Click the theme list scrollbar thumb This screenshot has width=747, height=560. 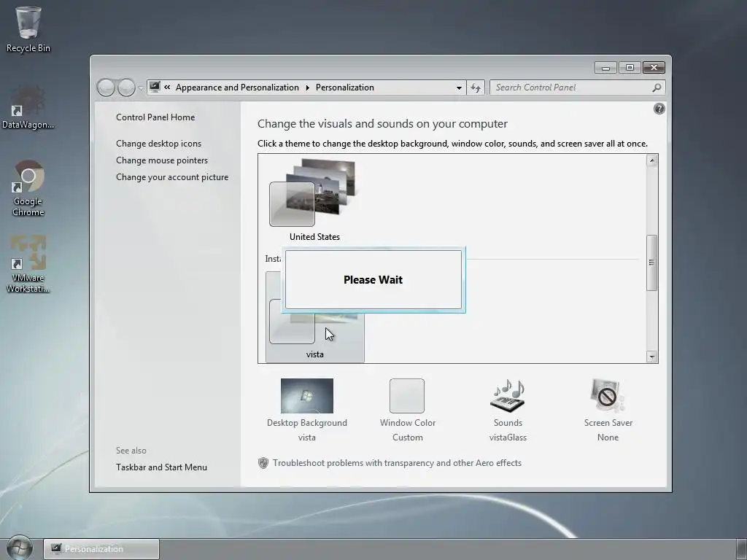651,262
